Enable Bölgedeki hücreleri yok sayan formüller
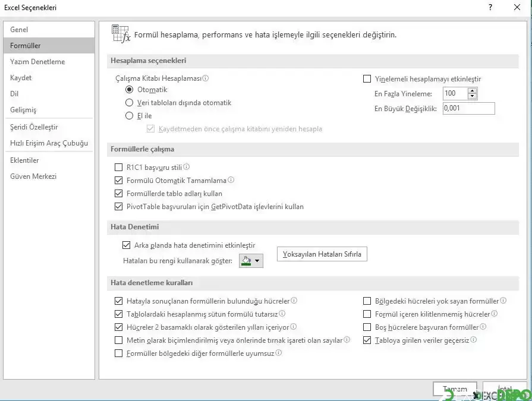Viewport: 532px width, 401px height. pyautogui.click(x=367, y=301)
